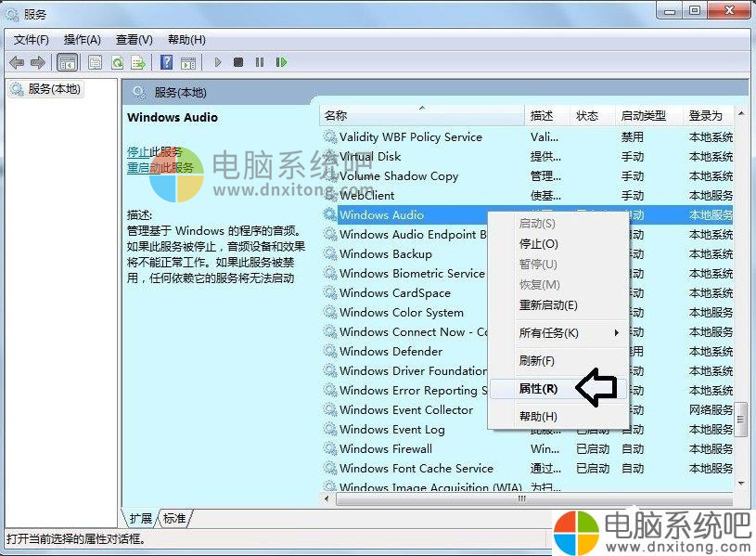Open Help via the blue question-mark icon
This screenshot has height=556, width=756.
pos(166,62)
